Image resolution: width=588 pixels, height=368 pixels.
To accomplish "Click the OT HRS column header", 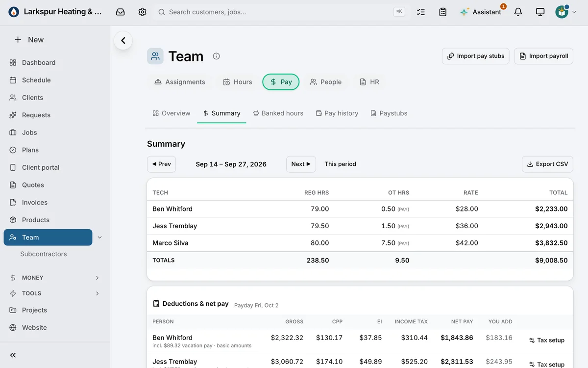I will point(398,193).
